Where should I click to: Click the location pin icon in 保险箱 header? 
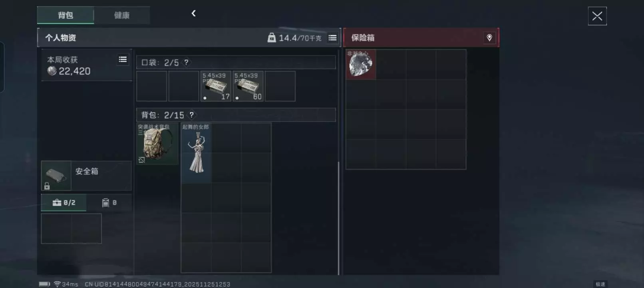tap(489, 38)
